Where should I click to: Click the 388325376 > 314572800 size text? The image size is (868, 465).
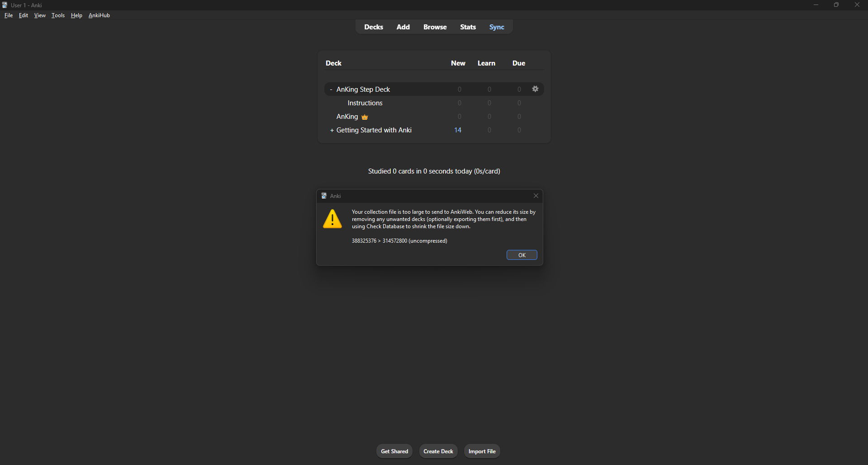[x=399, y=241]
